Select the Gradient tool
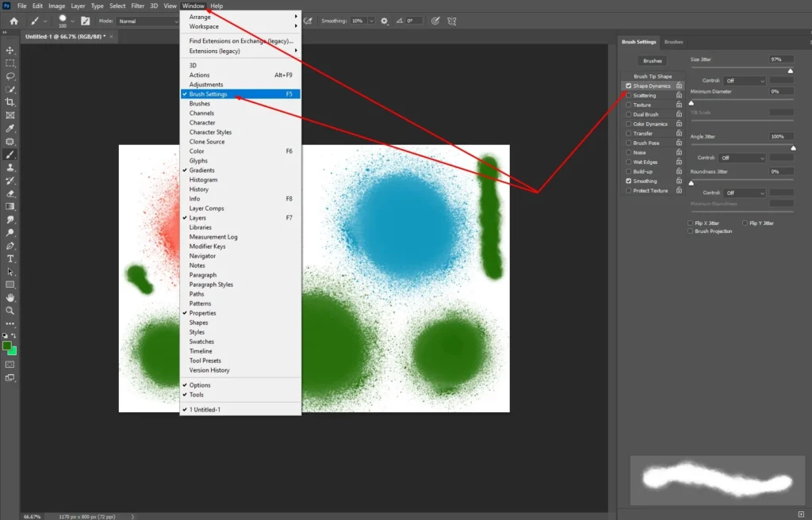 10,206
